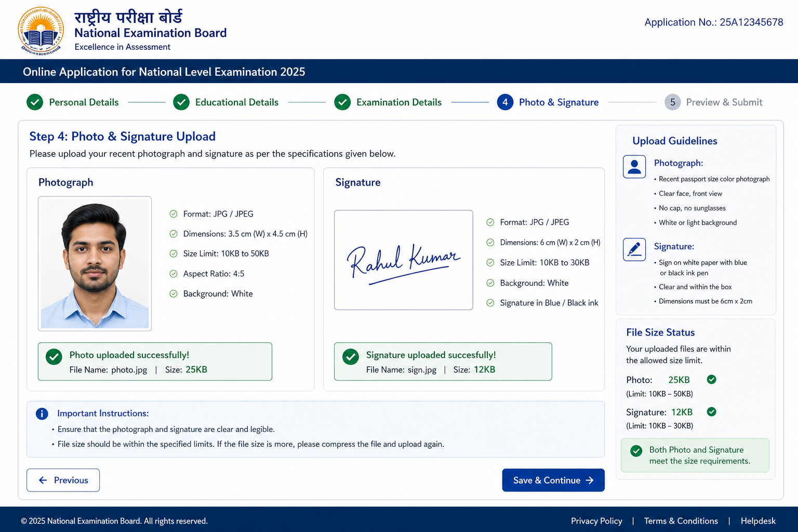Jump to the Preview & Submit step
Image resolution: width=798 pixels, height=532 pixels.
714,102
